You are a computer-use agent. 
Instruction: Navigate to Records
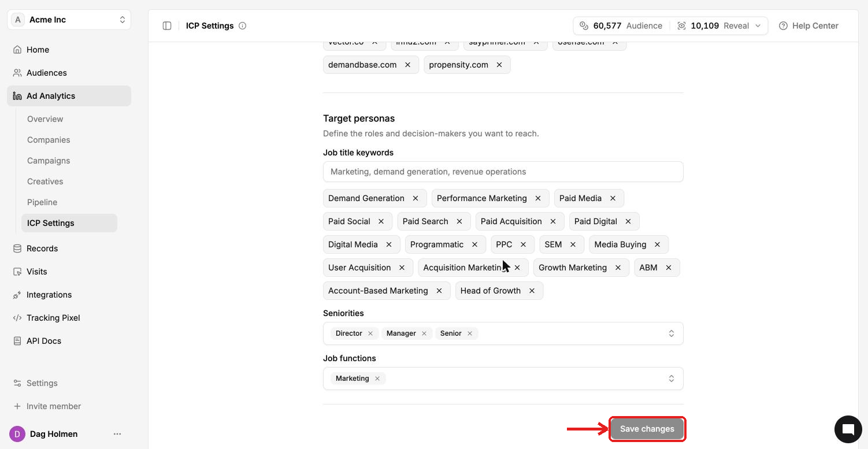pyautogui.click(x=69, y=248)
